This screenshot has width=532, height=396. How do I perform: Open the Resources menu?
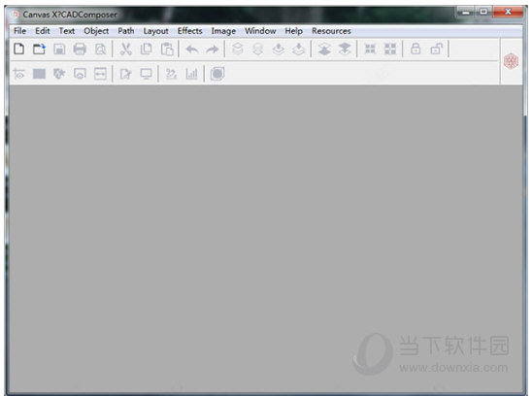331,31
